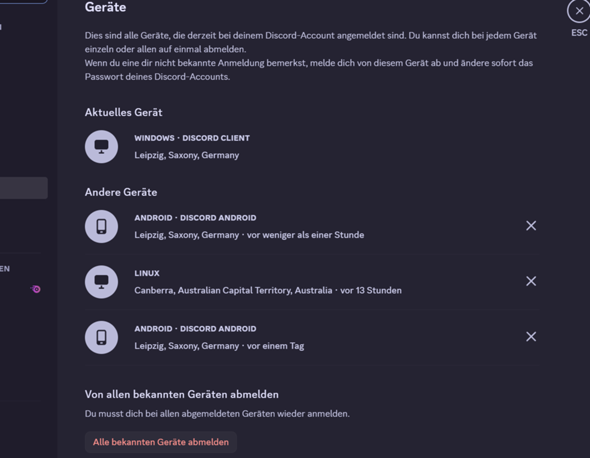Click the Geräte page title

(x=105, y=7)
